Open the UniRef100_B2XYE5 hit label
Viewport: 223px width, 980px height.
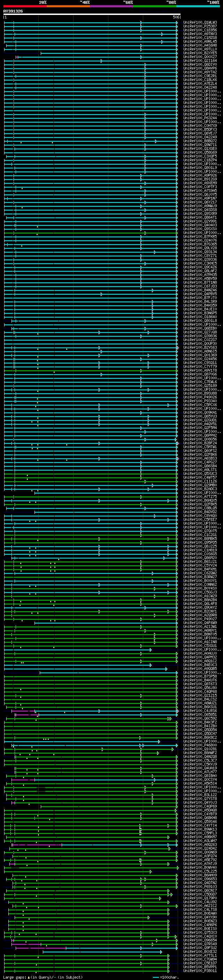click(x=200, y=53)
